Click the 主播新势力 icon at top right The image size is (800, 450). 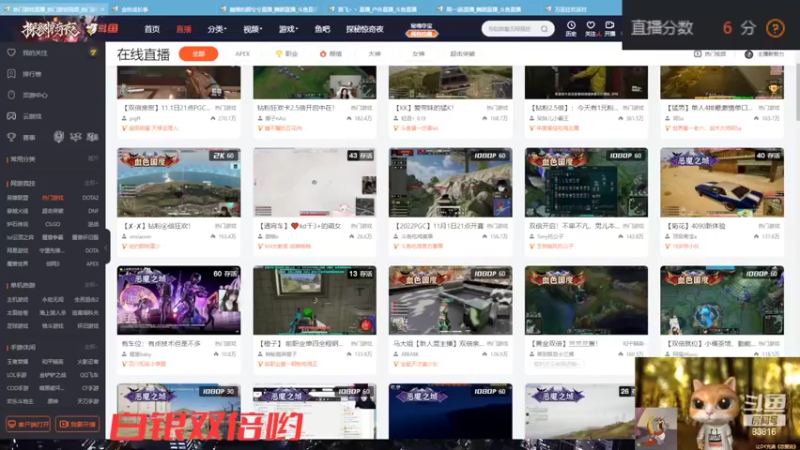point(748,54)
